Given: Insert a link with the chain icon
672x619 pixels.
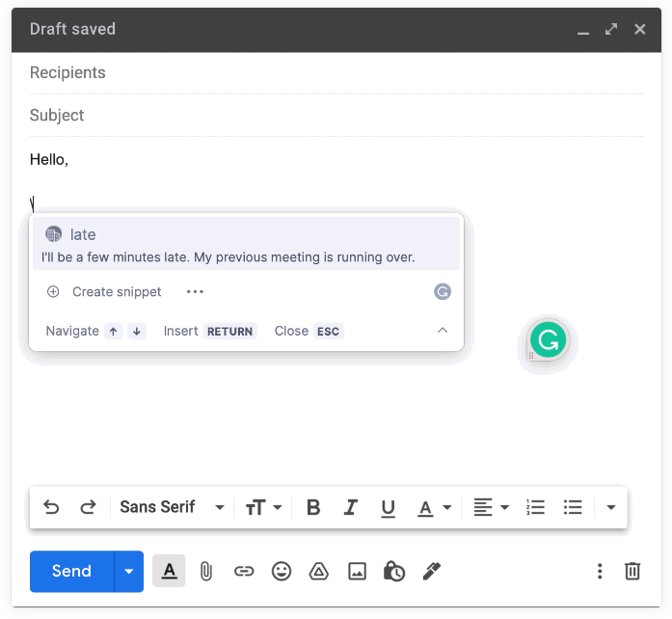Looking at the screenshot, I should 244,571.
